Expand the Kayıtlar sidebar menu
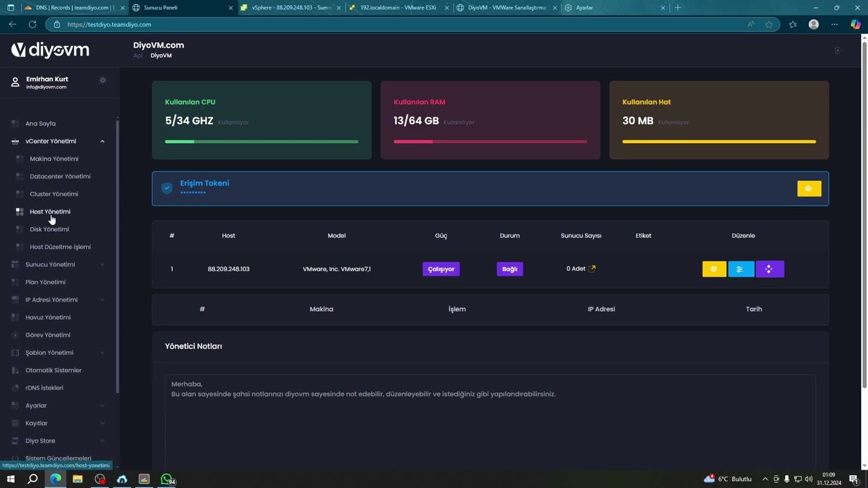The height and width of the screenshot is (488, 868). click(x=102, y=423)
